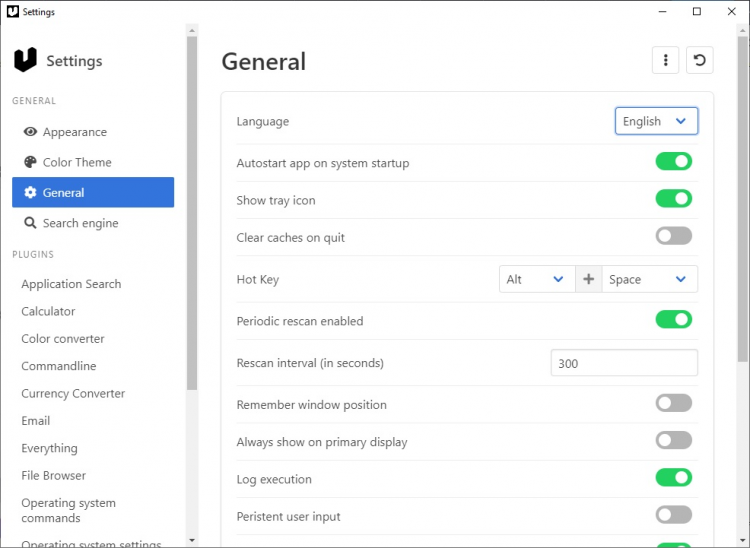Enable Clear caches on quit
The height and width of the screenshot is (548, 750).
click(673, 237)
